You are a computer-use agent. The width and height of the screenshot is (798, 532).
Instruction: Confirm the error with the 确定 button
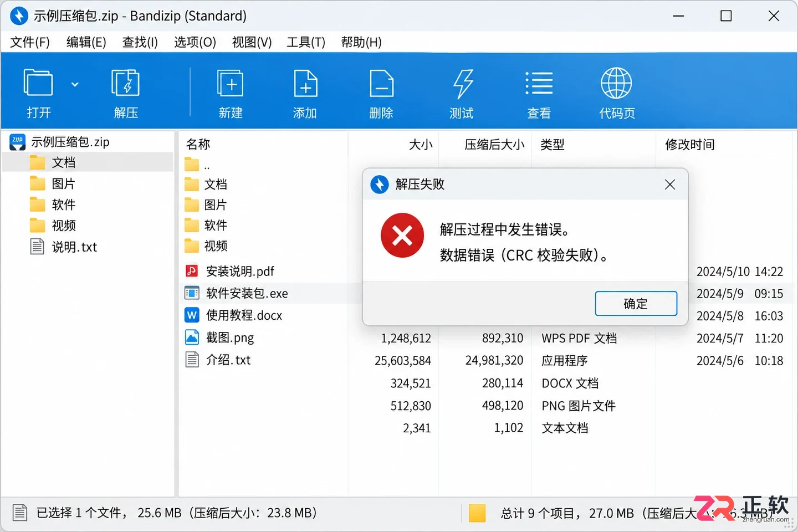pyautogui.click(x=636, y=304)
